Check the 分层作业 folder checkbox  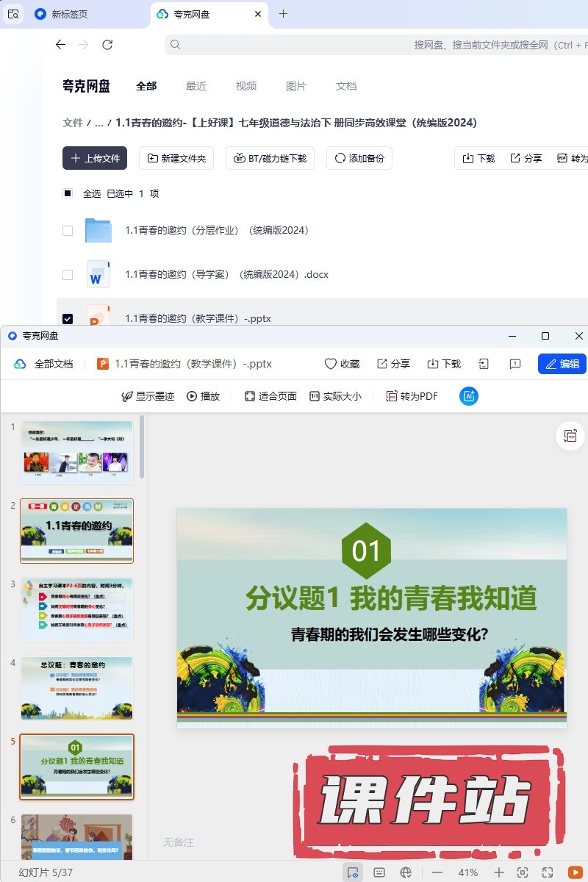tap(68, 231)
